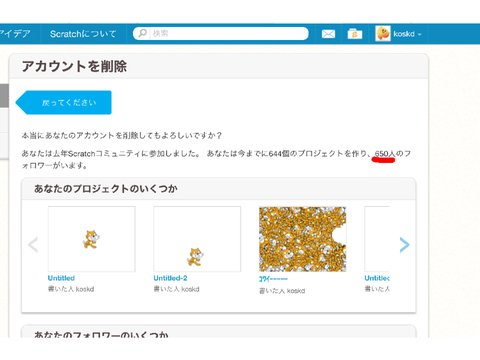
Task: Open the Untitled-2 project thumbnail
Action: 197,239
